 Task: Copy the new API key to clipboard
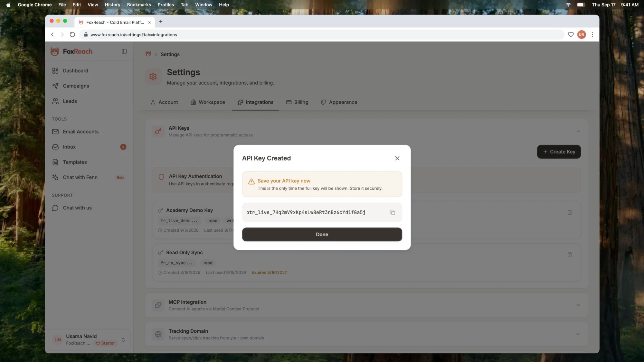pyautogui.click(x=392, y=212)
